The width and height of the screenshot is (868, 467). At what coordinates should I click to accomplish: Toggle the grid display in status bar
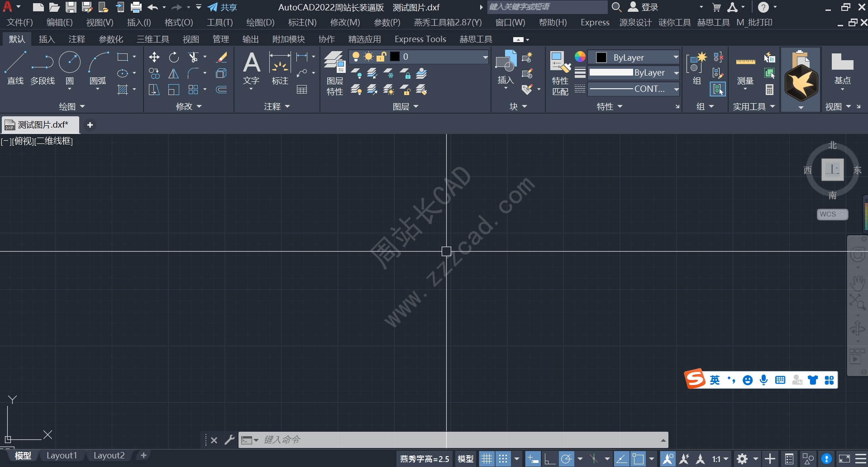(x=486, y=458)
